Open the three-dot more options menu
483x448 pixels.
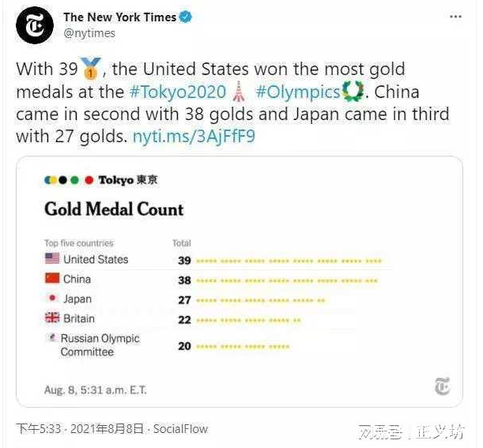455,17
